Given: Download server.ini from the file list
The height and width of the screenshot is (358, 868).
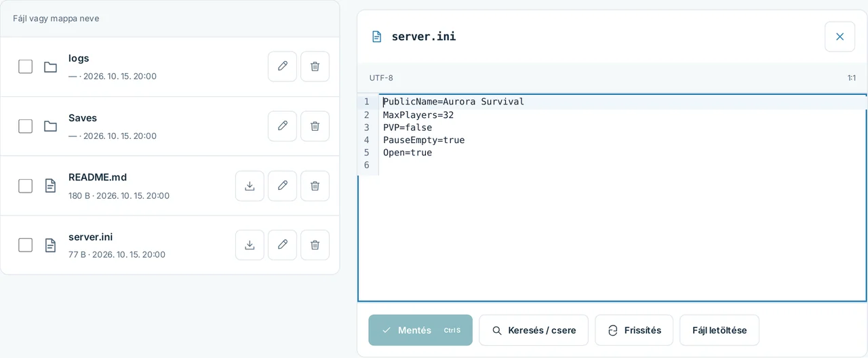Looking at the screenshot, I should click(x=250, y=245).
